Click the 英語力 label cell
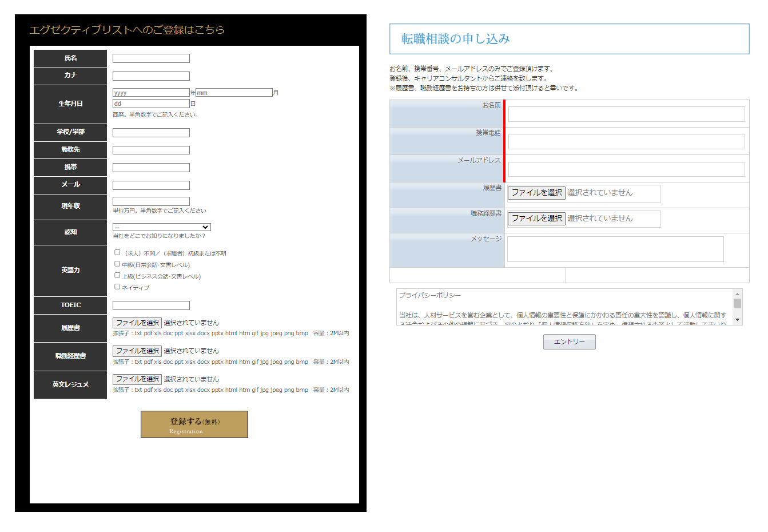 coord(70,271)
